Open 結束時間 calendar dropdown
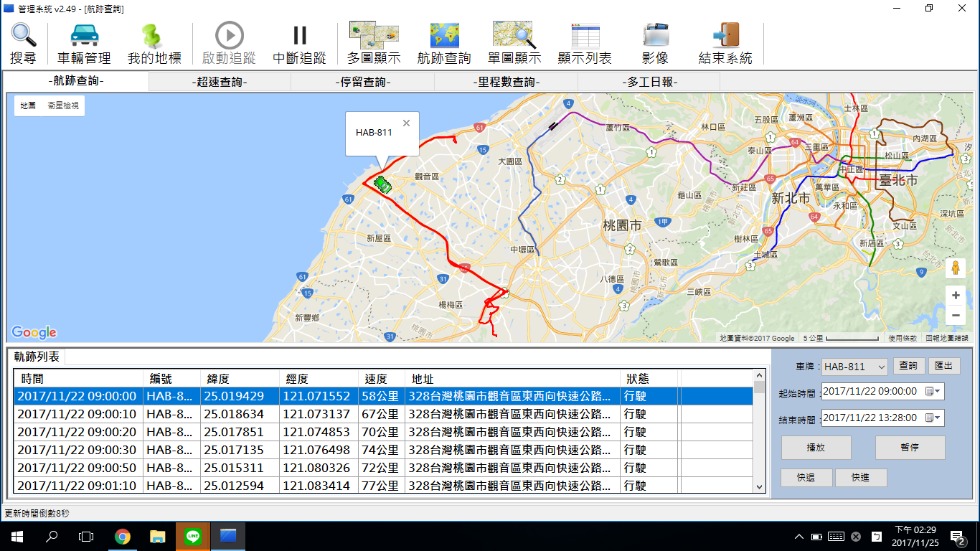Image resolution: width=980 pixels, height=551 pixels. pyautogui.click(x=934, y=418)
